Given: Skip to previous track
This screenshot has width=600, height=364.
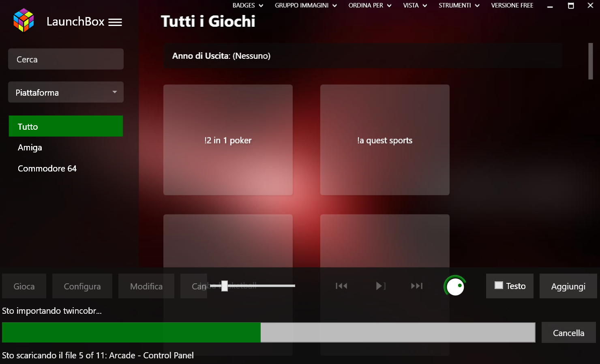Looking at the screenshot, I should point(341,286).
